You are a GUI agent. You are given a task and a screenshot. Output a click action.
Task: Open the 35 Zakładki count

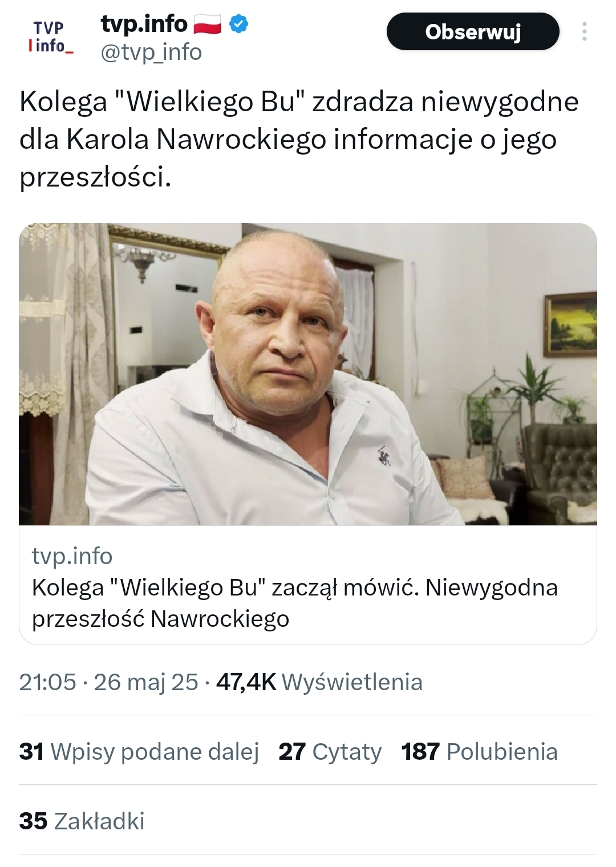click(x=82, y=821)
